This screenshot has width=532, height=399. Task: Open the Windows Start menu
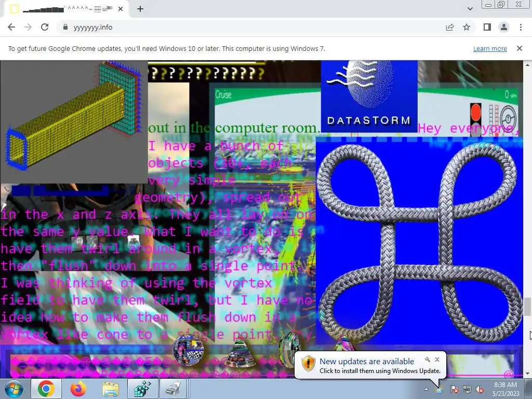pos(14,389)
